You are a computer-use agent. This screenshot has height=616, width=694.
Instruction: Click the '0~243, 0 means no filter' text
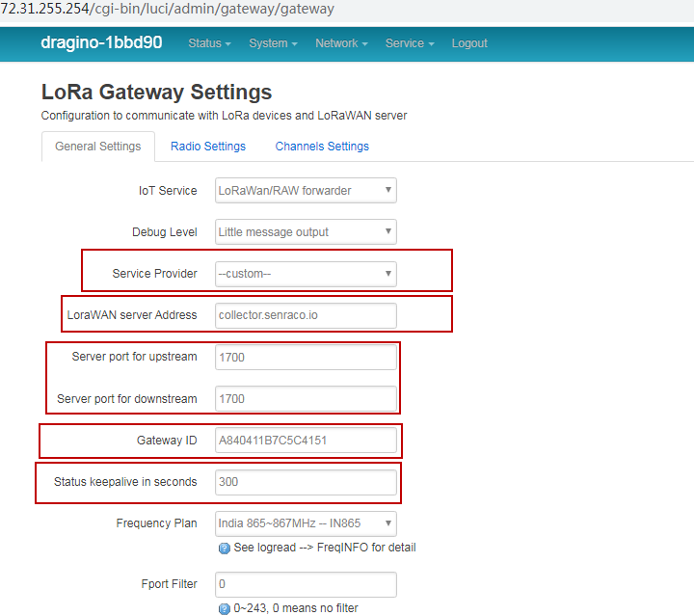(x=296, y=608)
